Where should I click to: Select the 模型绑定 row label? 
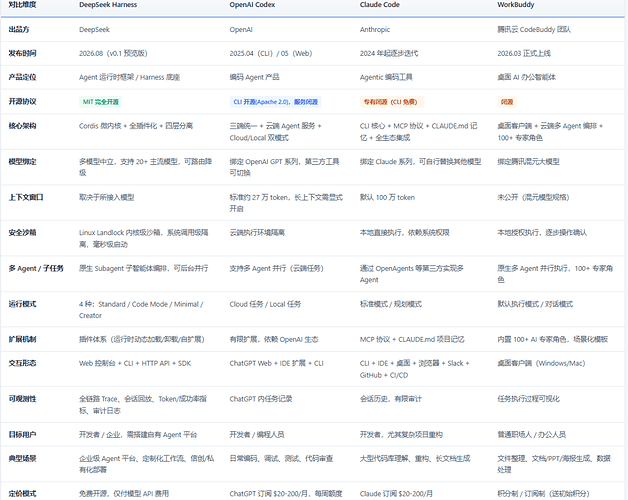tap(22, 161)
